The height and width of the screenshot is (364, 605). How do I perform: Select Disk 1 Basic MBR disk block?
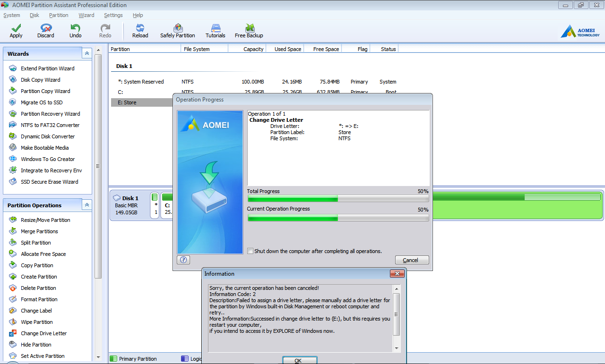pyautogui.click(x=130, y=205)
